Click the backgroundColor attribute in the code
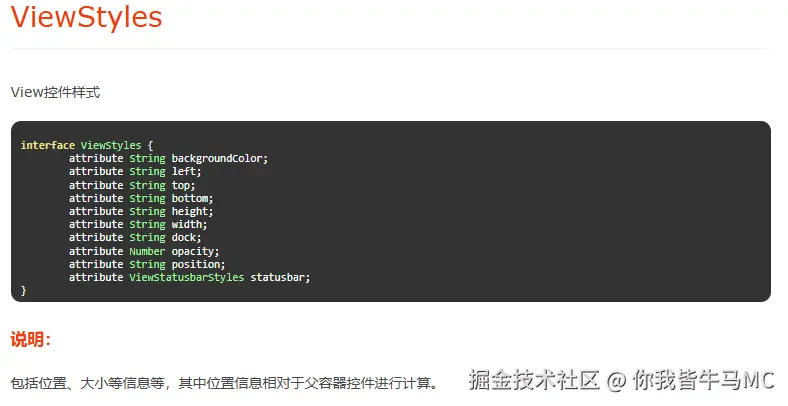The width and height of the screenshot is (788, 406). click(x=219, y=158)
